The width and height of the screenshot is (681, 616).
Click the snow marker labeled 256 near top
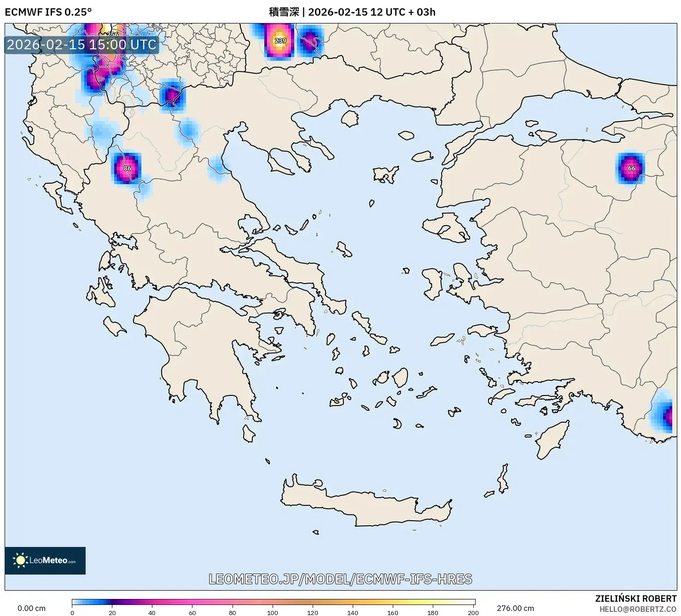[x=112, y=35]
